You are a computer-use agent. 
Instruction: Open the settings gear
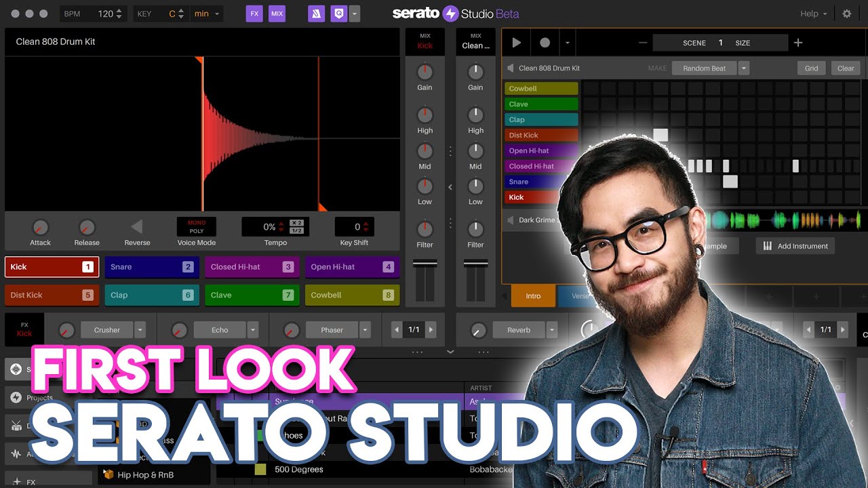pos(846,14)
